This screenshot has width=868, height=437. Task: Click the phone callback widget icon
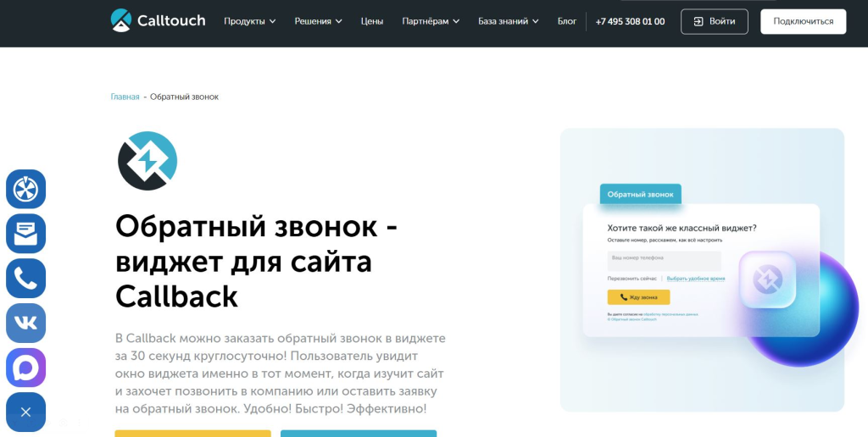click(26, 279)
